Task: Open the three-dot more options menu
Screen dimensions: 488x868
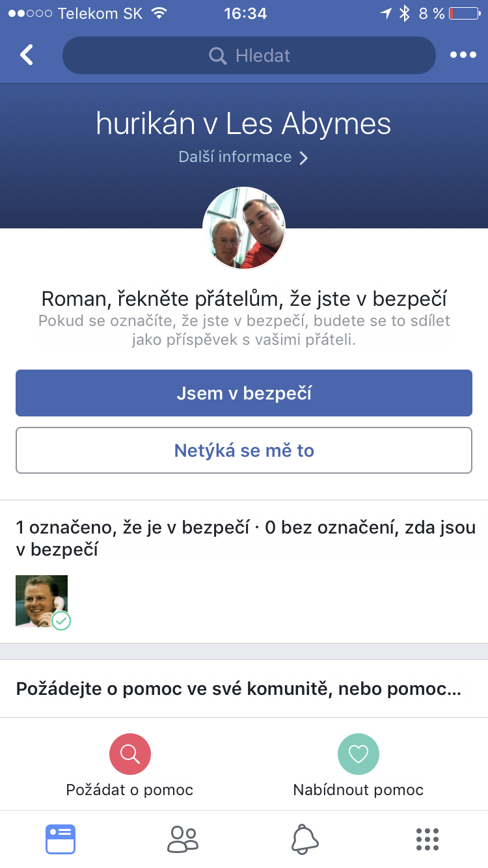Action: coord(463,55)
